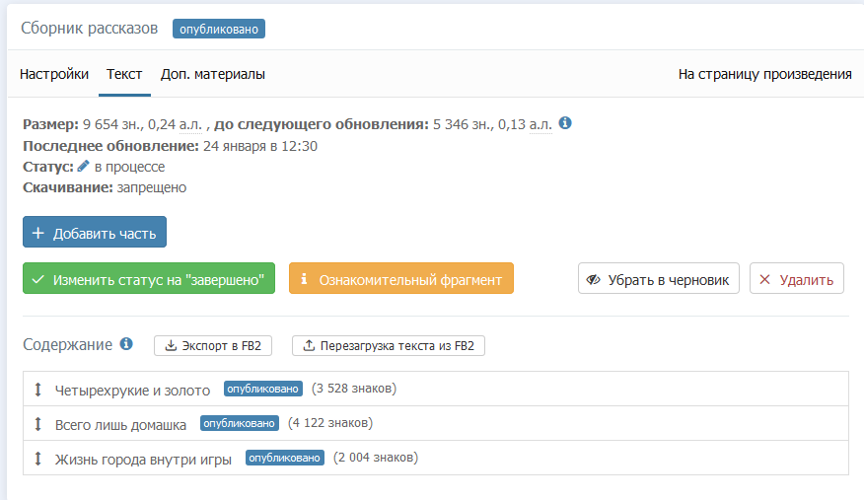This screenshot has height=500, width=864.
Task: Click the pencil icon next to Статус
Action: click(x=84, y=167)
